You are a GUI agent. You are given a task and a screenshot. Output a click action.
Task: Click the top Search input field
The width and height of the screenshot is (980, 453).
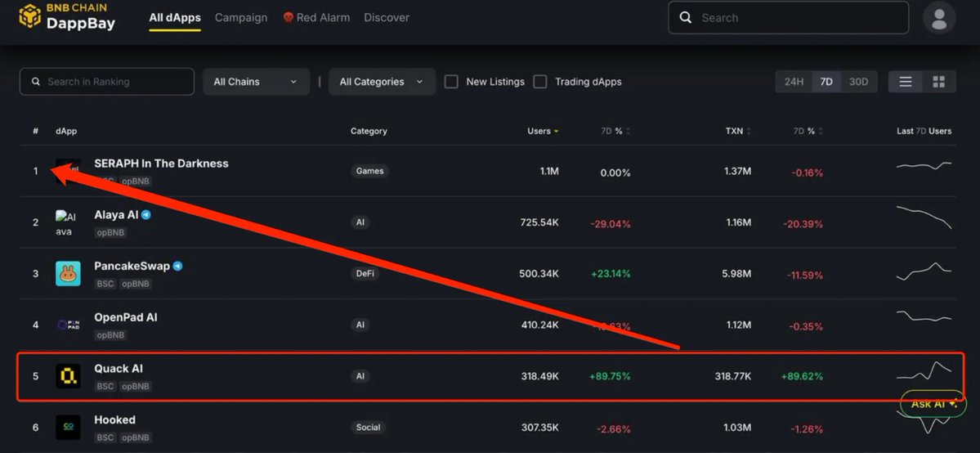point(789,17)
